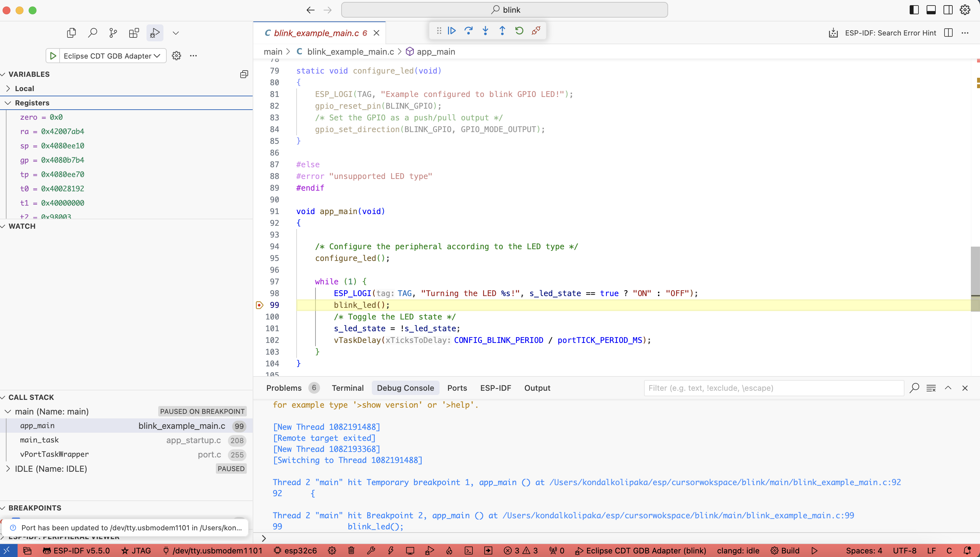Select the blink_example_main.c editor tab
The width and height of the screenshot is (980, 557).
point(320,33)
